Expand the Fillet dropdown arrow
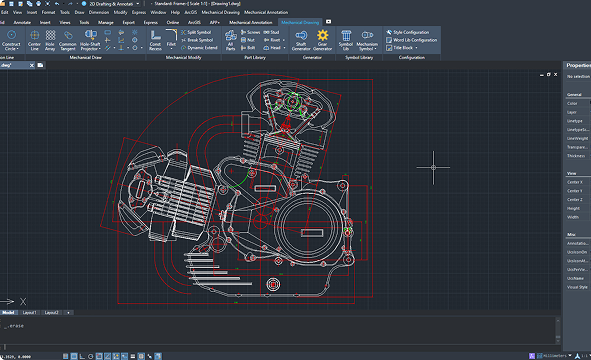Image resolution: width=591 pixels, height=360 pixels. pyautogui.click(x=171, y=49)
